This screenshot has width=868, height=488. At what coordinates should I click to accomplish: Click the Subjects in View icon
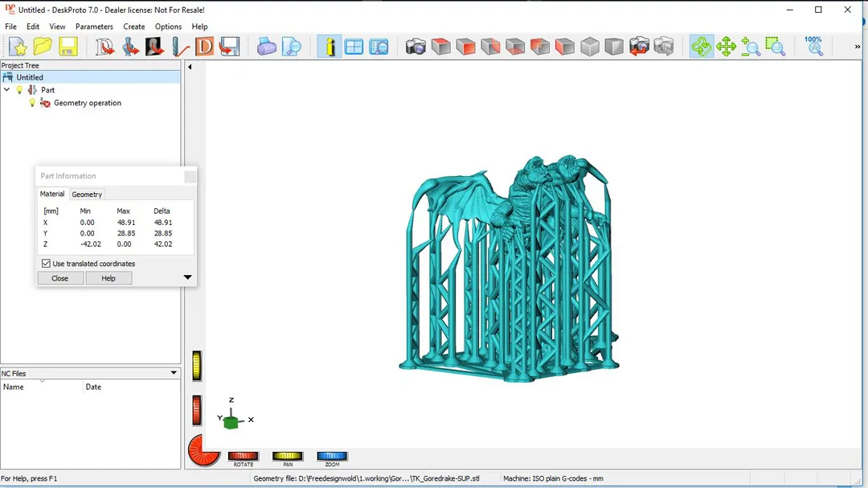tap(379, 47)
